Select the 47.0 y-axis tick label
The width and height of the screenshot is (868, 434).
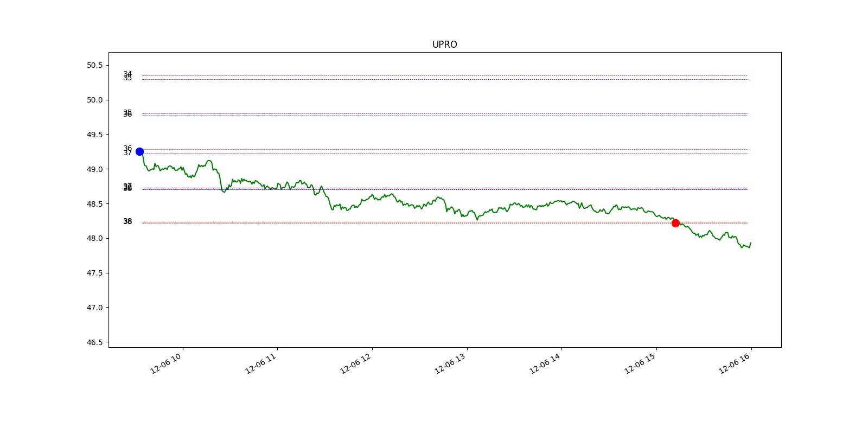coord(94,308)
